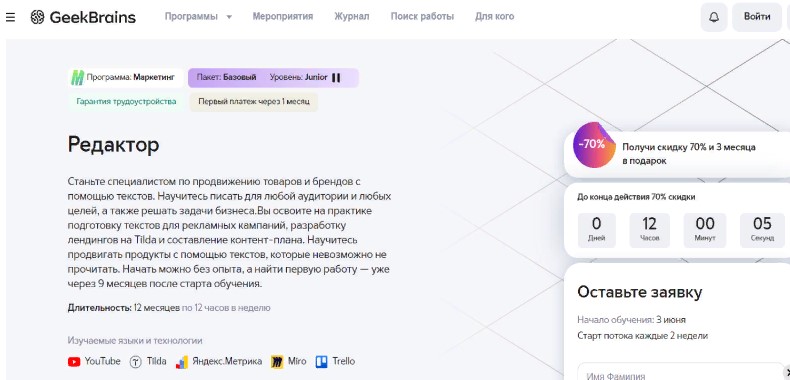This screenshot has width=790, height=380.
Task: Click the green Marketing program icon
Action: 77,78
